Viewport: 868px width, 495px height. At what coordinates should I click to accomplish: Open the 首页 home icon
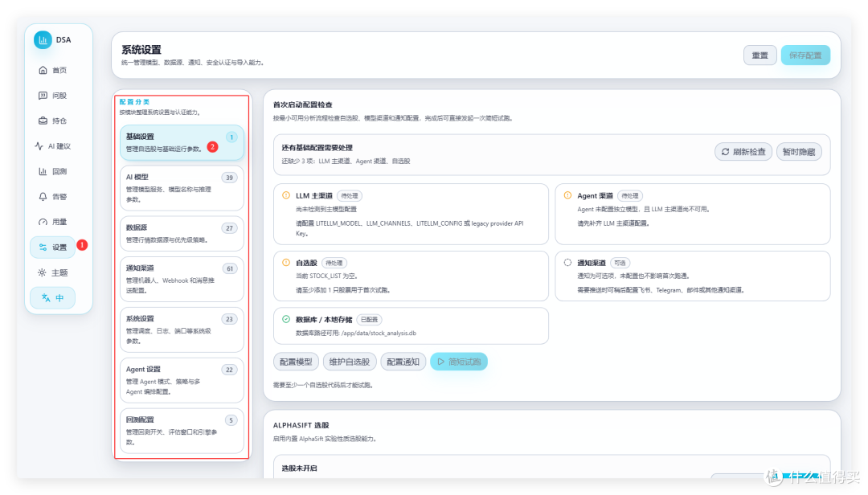pos(43,71)
